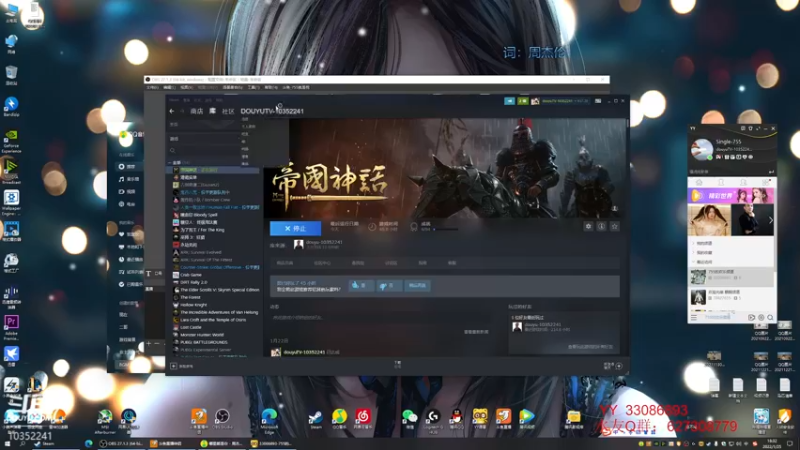Click the game info icon beside the gear

[x=602, y=226]
